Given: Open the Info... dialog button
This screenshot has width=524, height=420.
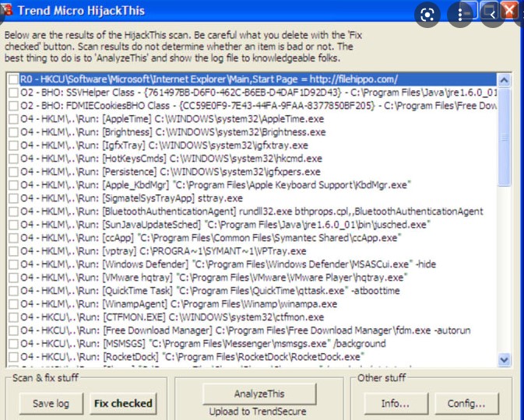Looking at the screenshot, I should pos(396,404).
